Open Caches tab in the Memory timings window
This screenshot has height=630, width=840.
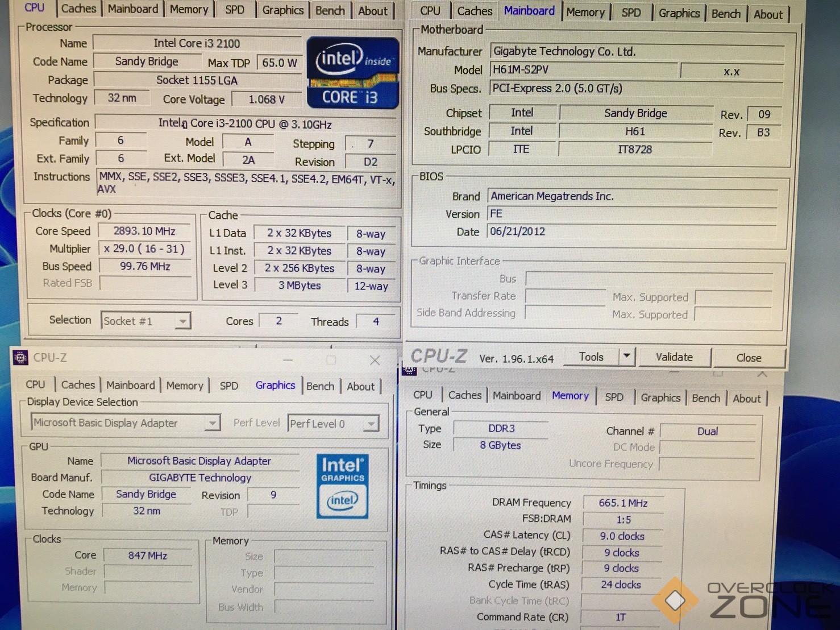(464, 395)
